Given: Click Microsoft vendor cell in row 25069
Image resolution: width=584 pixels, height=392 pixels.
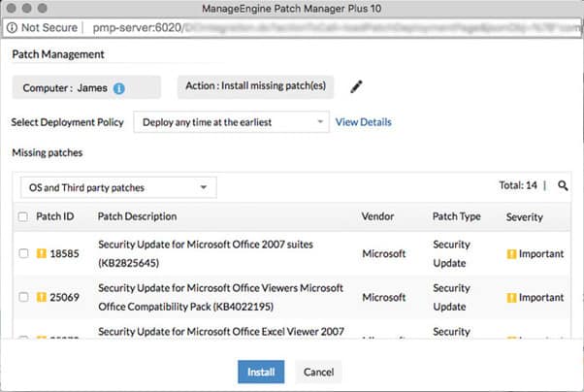Looking at the screenshot, I should (x=384, y=297).
